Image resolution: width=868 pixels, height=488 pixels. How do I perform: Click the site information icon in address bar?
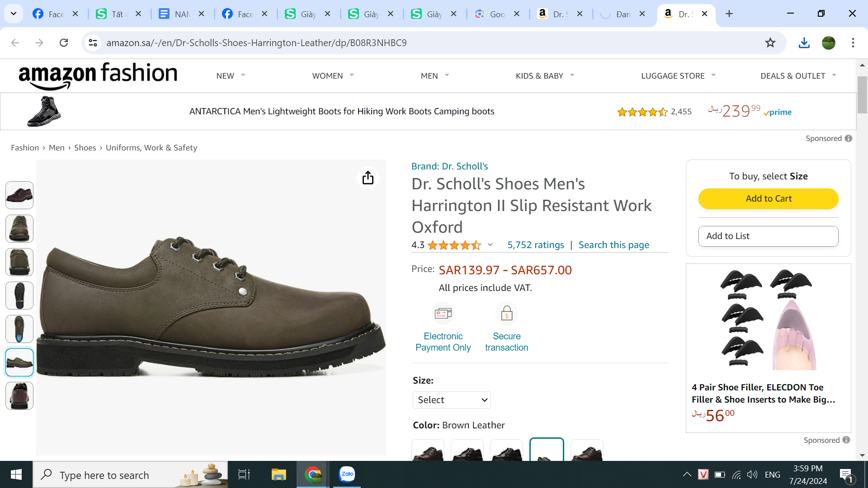tap(93, 42)
